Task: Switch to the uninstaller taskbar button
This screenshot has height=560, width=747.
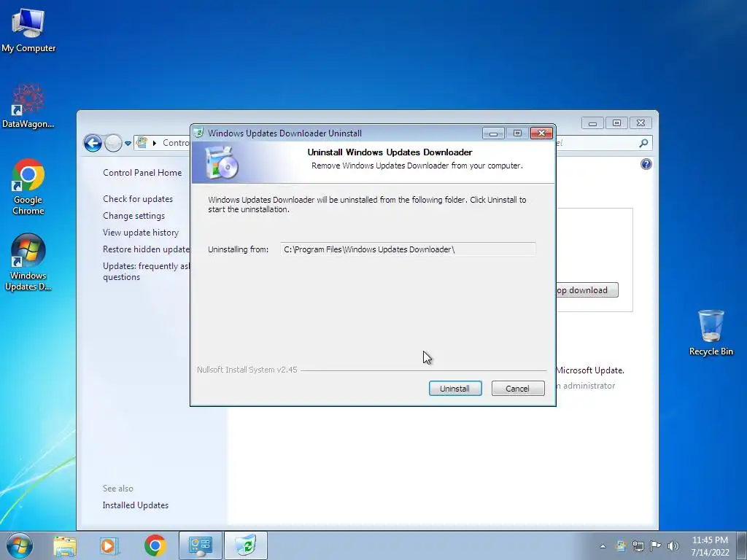Action: point(246,545)
